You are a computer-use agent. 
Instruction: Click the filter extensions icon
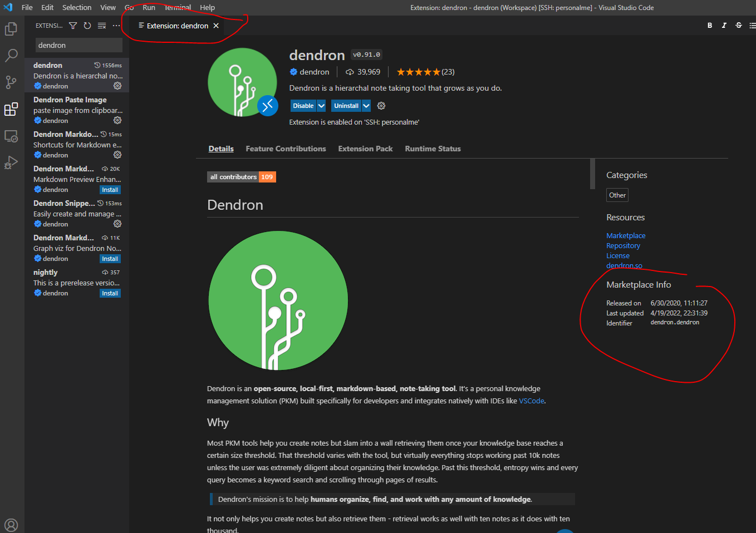73,26
